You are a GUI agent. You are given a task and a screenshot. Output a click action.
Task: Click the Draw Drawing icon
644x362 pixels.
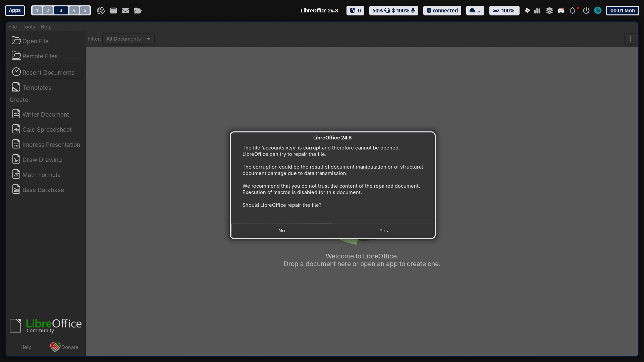(x=16, y=159)
